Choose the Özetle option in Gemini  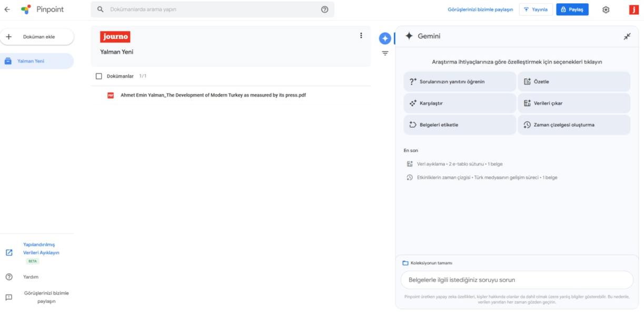tap(574, 82)
